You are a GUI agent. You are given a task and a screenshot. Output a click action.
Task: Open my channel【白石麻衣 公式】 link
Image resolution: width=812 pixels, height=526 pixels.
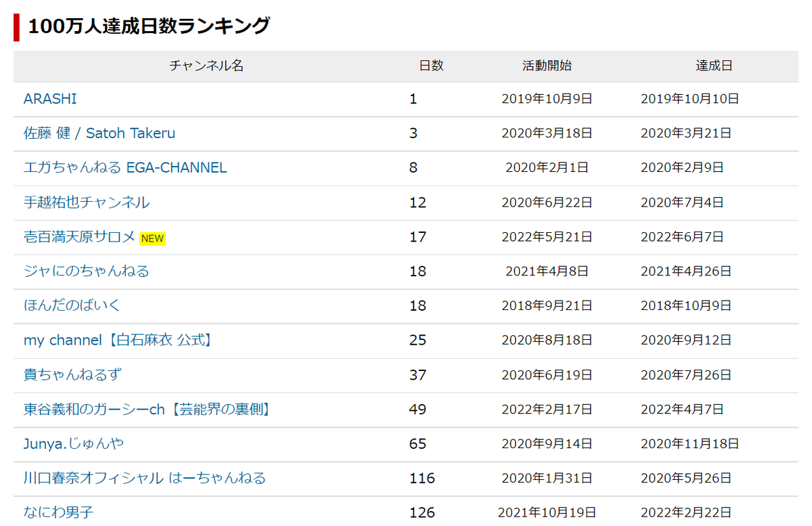pos(120,341)
